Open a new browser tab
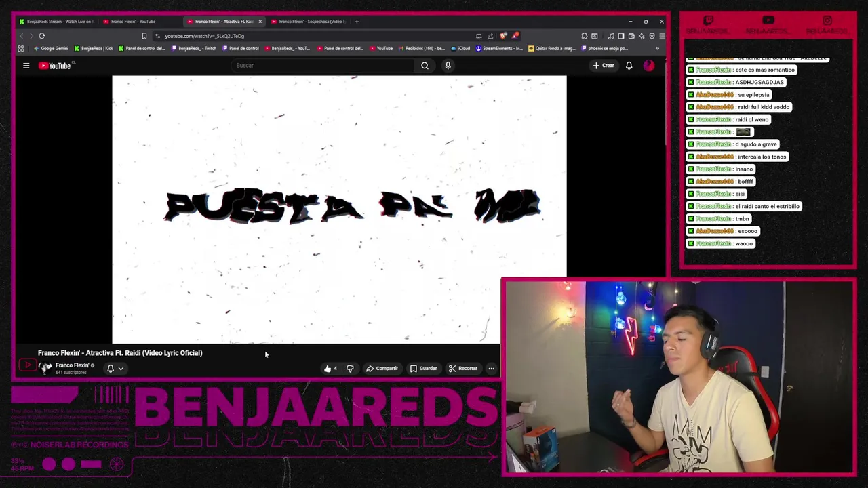 pos(357,22)
